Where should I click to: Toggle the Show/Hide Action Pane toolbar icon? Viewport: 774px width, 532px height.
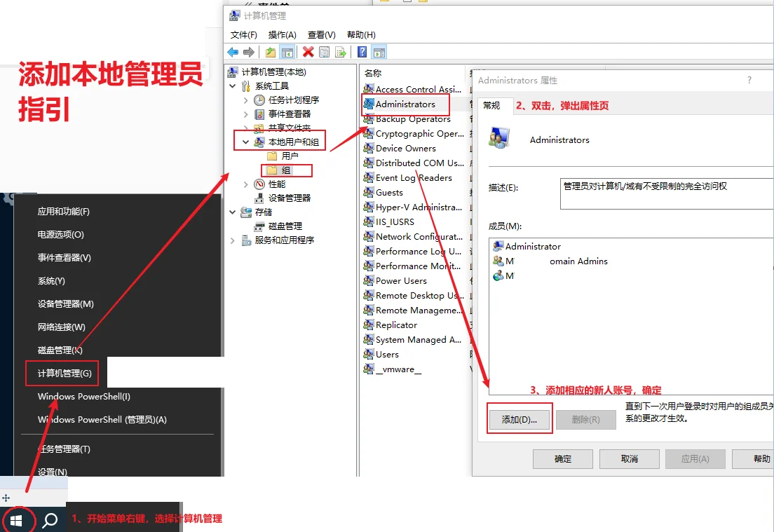click(378, 51)
